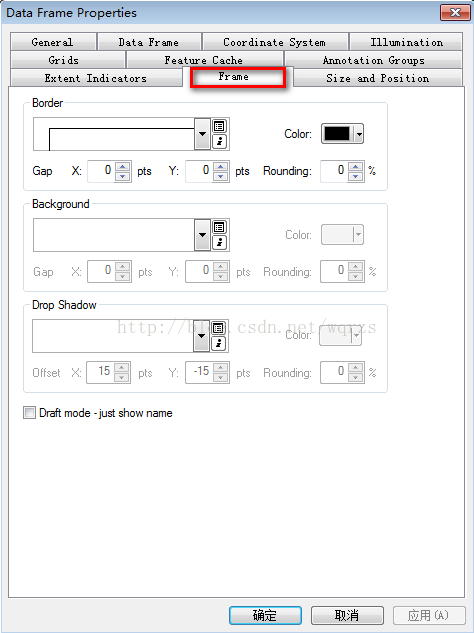
Task: Click Border Gap X input field
Action: [x=102, y=171]
